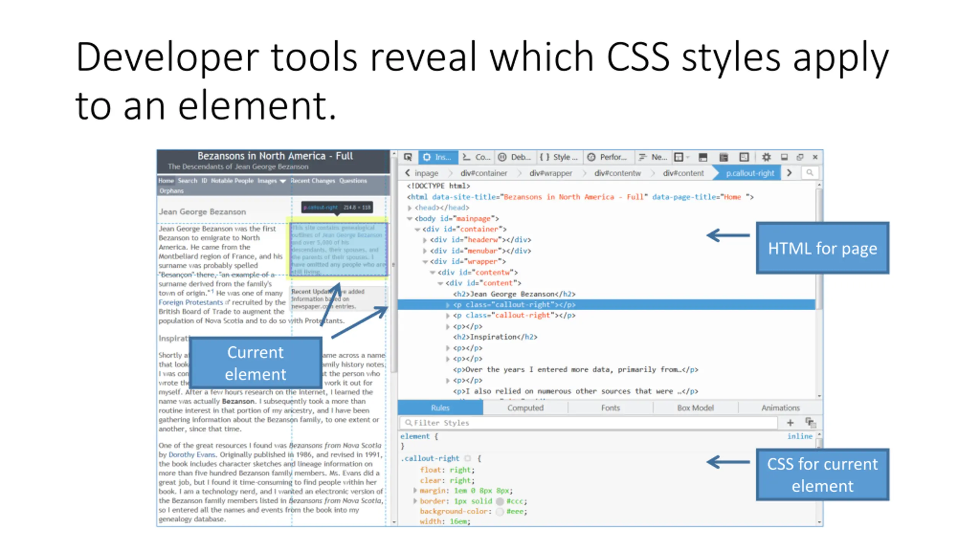Select the 'Over the years I entered' paragraph node
980x551 pixels.
pyautogui.click(x=575, y=370)
